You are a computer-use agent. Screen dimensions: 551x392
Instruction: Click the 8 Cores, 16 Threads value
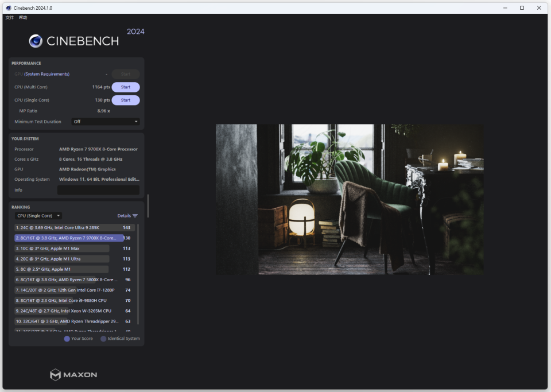coord(91,159)
